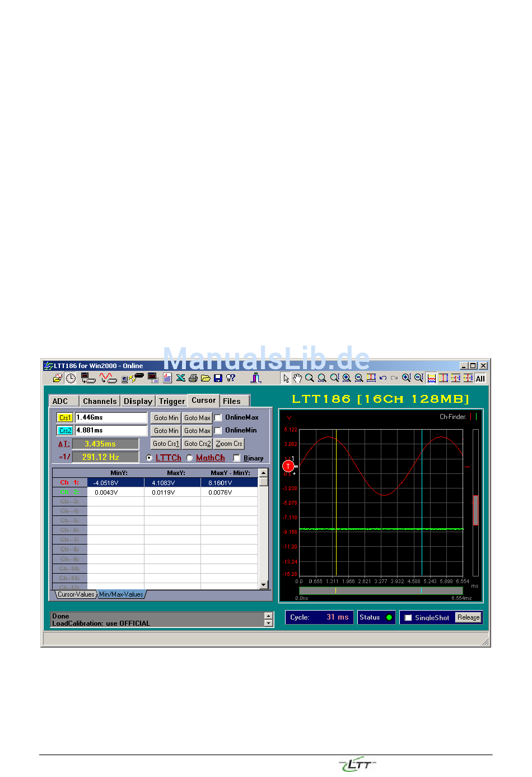Click the red trigger T marker
The image size is (532, 777).
[288, 466]
